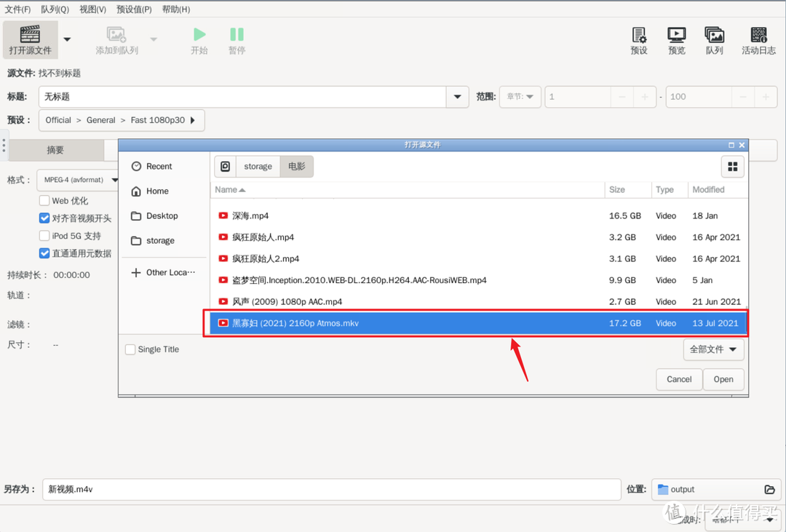This screenshot has width=786, height=532.
Task: Cancel the open source file dialog
Action: point(679,379)
